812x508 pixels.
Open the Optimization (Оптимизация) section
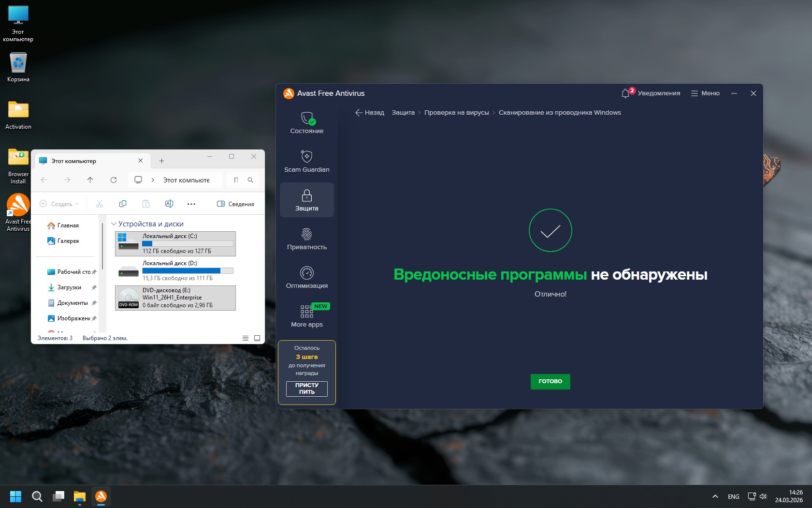coord(306,277)
